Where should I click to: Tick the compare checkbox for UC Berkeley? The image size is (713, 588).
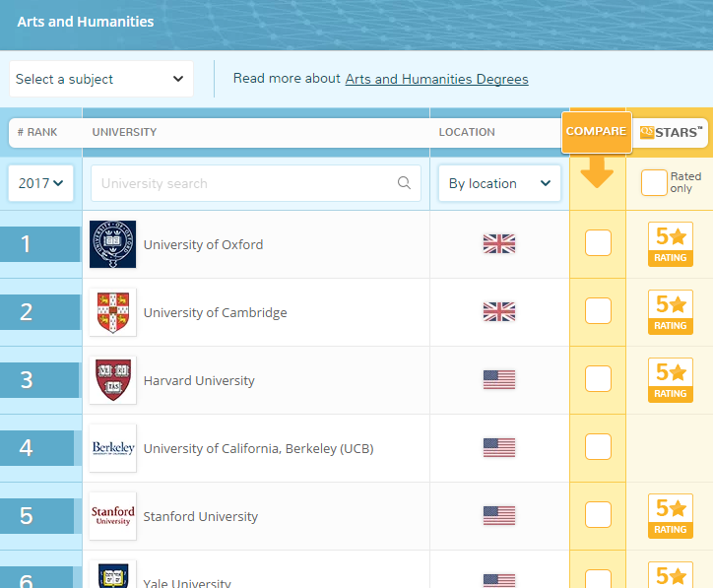pos(598,446)
